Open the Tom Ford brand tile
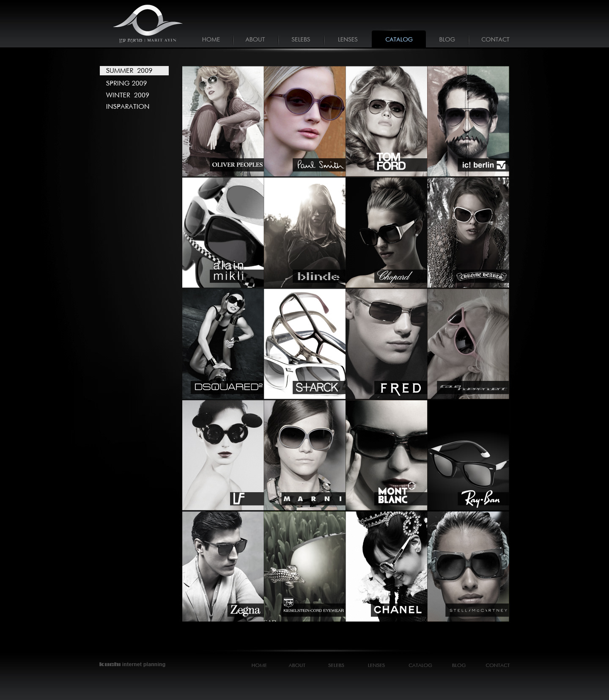 pyautogui.click(x=387, y=121)
